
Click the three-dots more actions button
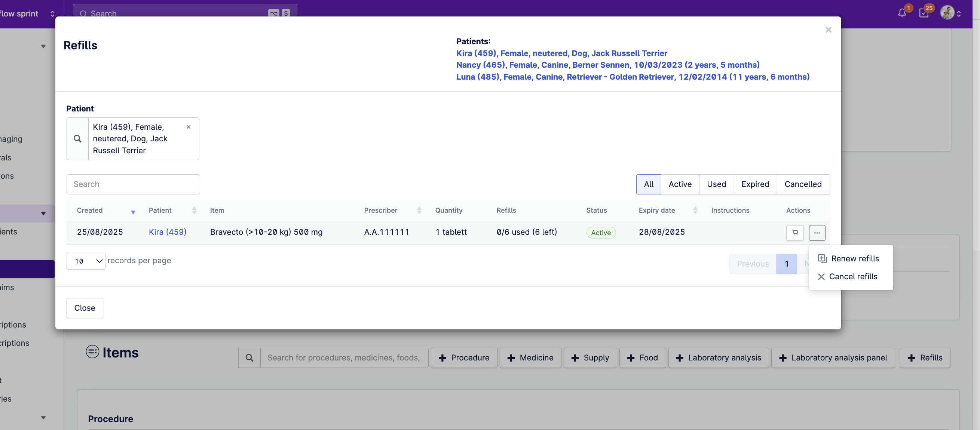[817, 233]
